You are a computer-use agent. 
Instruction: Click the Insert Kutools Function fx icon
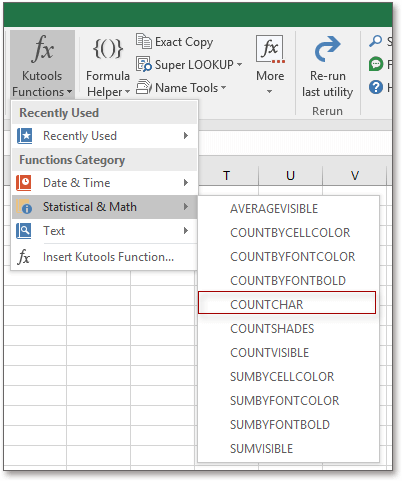tap(24, 257)
